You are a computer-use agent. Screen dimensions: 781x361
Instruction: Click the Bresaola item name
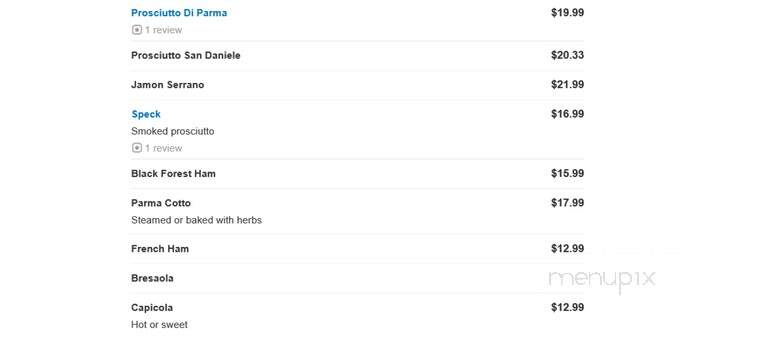(x=152, y=278)
